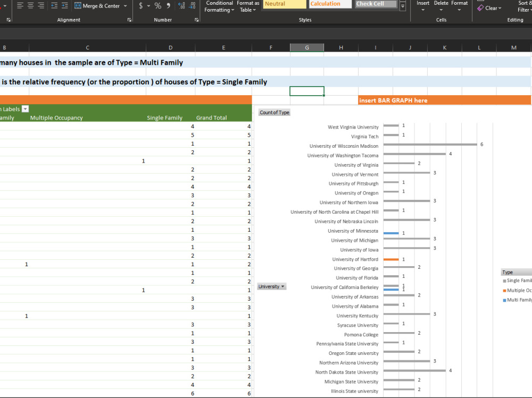This screenshot has width=532, height=398.
Task: Open the Format as Table menu
Action: [248, 6]
